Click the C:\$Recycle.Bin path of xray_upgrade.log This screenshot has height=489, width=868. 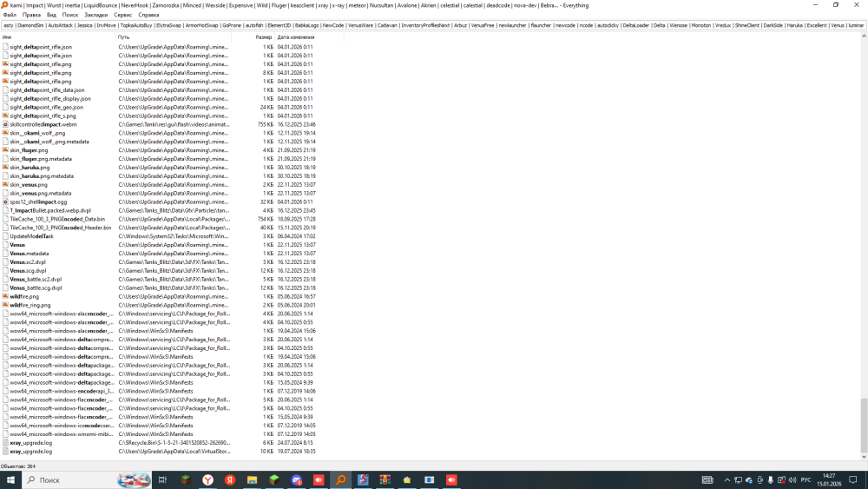pyautogui.click(x=174, y=443)
